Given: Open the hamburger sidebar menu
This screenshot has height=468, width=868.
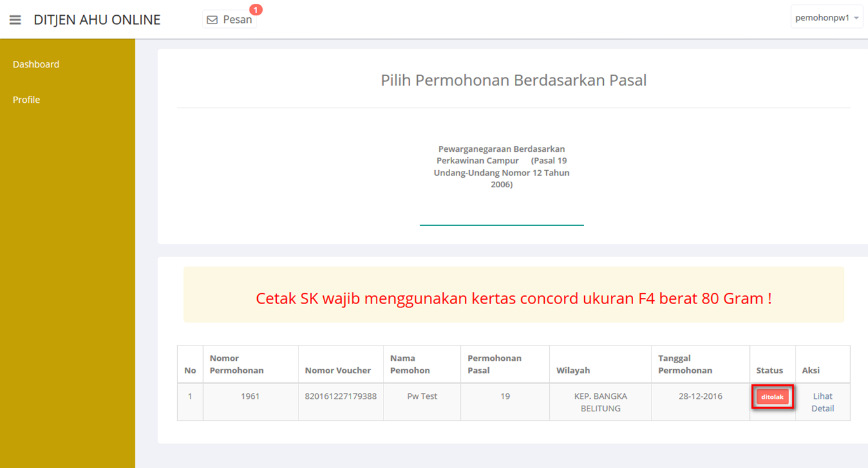Looking at the screenshot, I should coord(15,20).
